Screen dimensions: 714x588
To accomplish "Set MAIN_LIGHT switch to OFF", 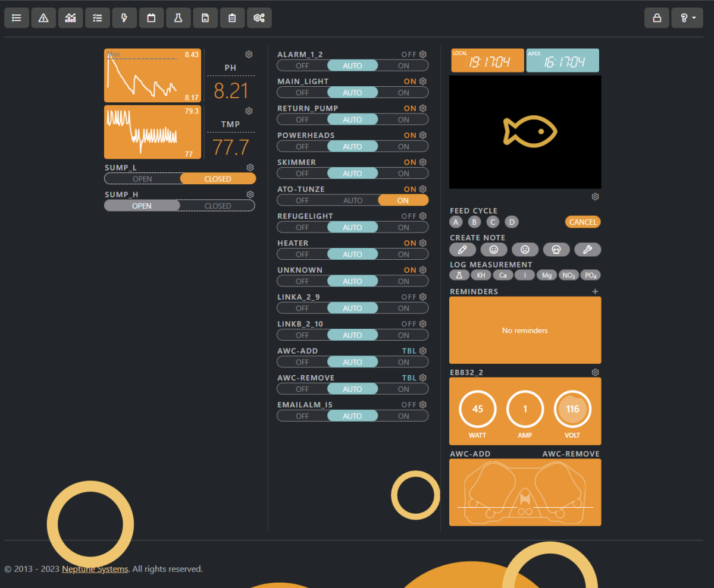I will pyautogui.click(x=302, y=93).
